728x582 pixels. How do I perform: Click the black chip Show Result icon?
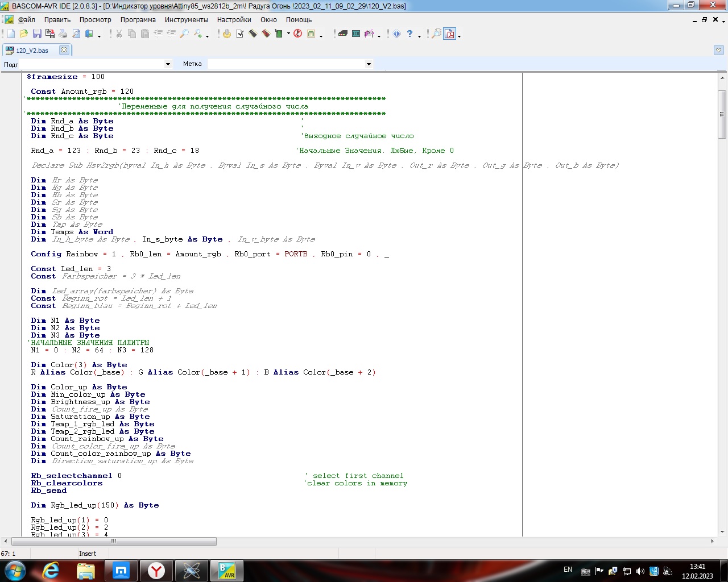pos(253,34)
